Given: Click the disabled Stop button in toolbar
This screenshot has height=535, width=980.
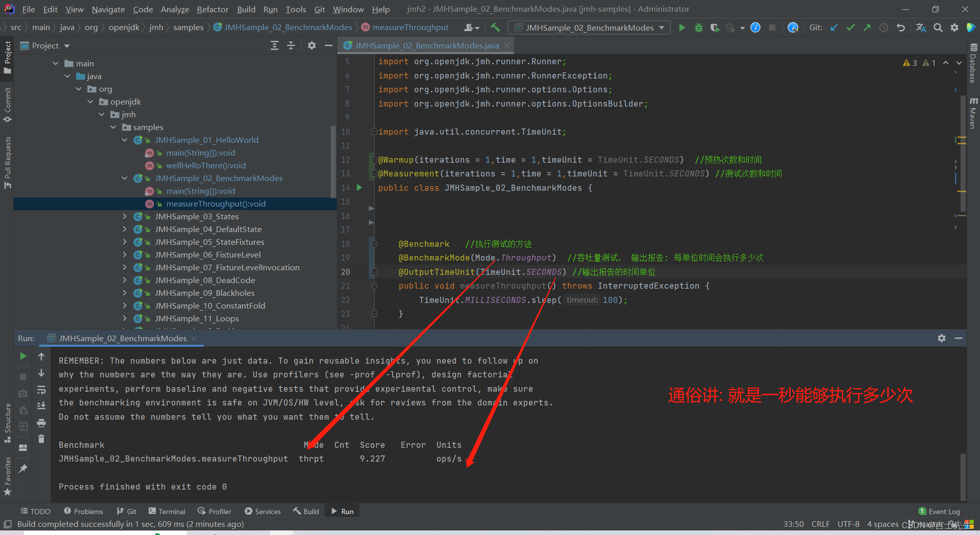Looking at the screenshot, I should click(x=772, y=28).
